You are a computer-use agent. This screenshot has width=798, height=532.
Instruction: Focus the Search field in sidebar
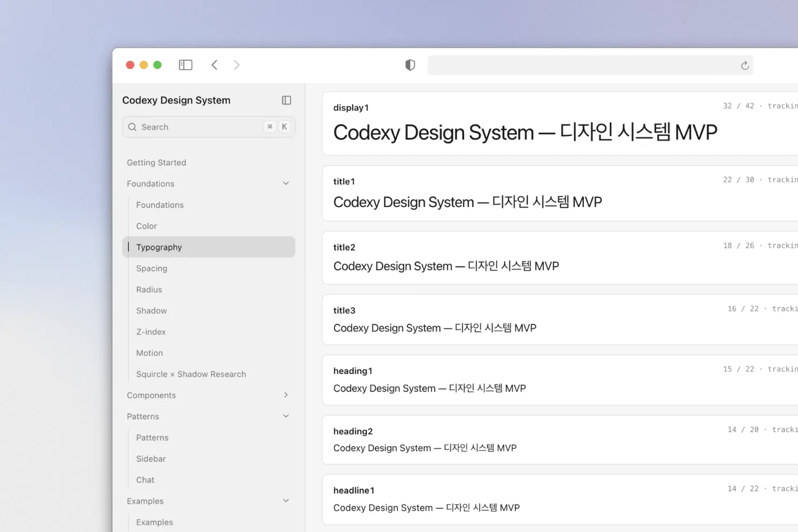point(209,127)
